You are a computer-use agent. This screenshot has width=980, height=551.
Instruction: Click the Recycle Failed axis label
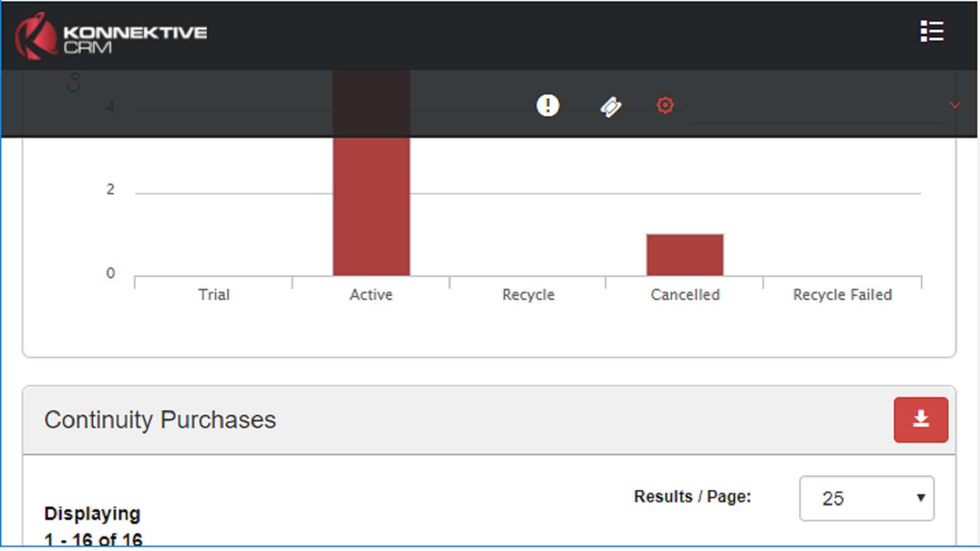[x=843, y=295]
